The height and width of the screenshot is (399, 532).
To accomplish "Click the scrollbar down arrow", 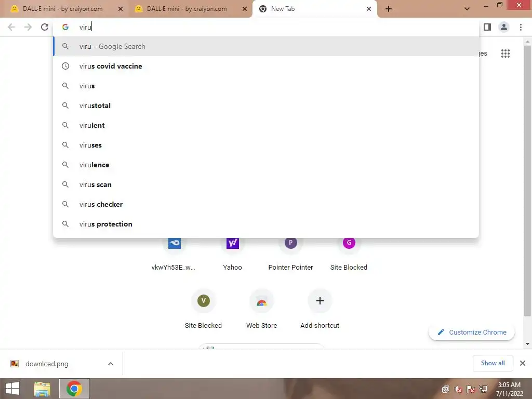I will point(527,344).
